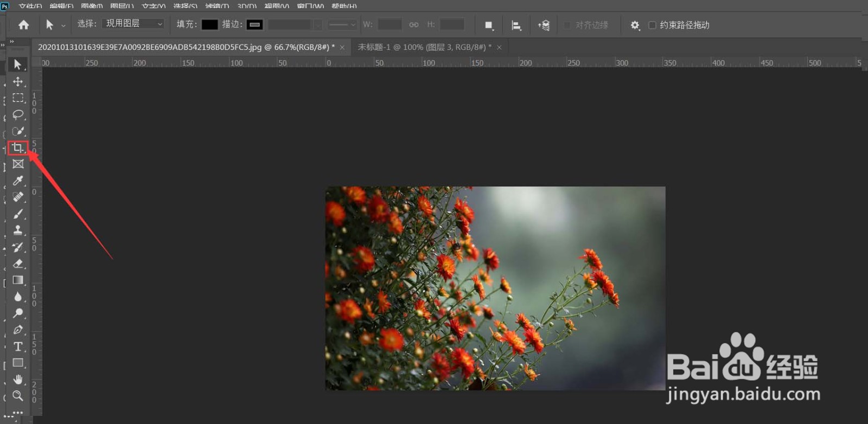The width and height of the screenshot is (868, 424).
Task: Close the 20201013101639...jpg tab
Action: pos(342,48)
